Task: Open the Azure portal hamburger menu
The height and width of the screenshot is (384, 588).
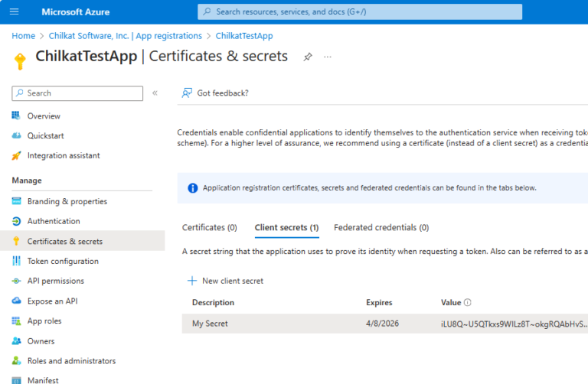Action: pos(14,11)
